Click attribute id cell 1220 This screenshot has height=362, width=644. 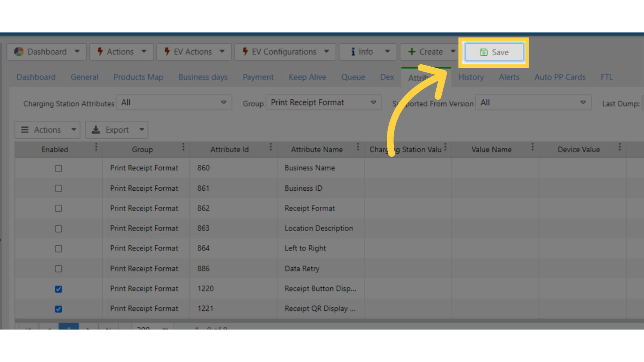pyautogui.click(x=233, y=289)
